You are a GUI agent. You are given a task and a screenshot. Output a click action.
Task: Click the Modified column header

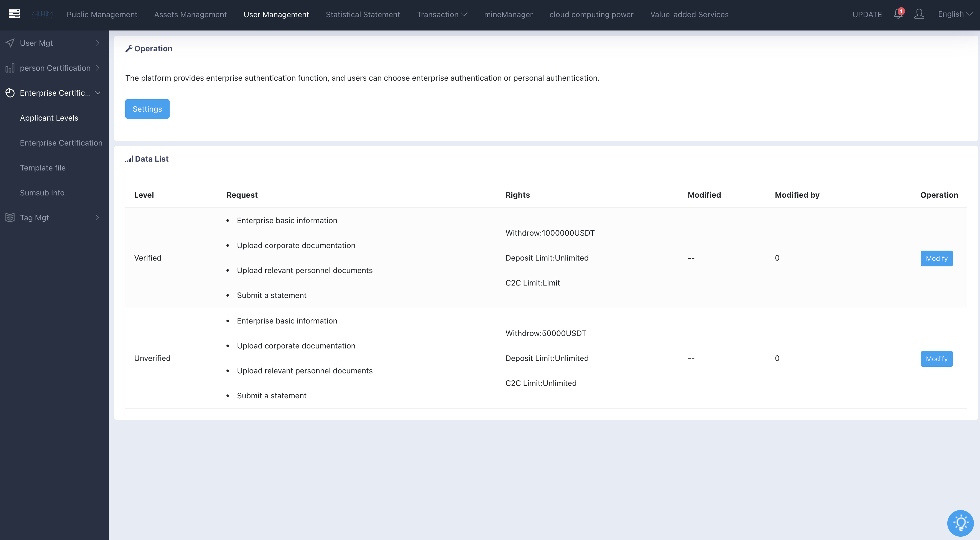pyautogui.click(x=704, y=195)
